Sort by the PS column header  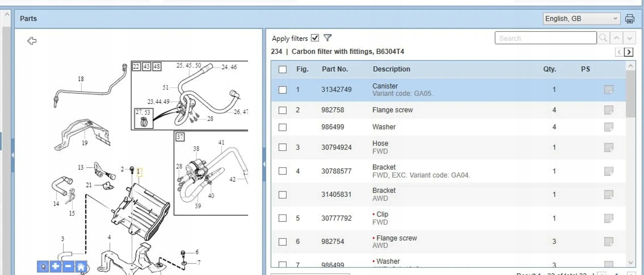click(585, 69)
